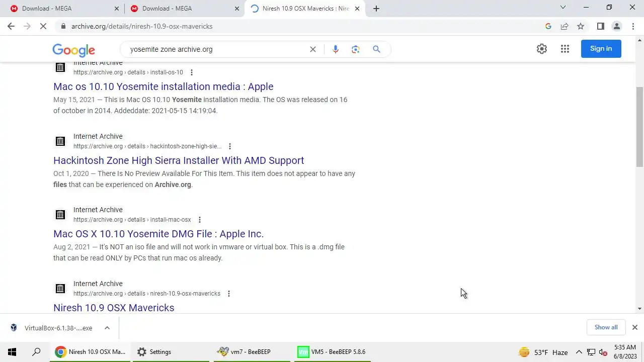Open Windows Start menu

coord(12,352)
